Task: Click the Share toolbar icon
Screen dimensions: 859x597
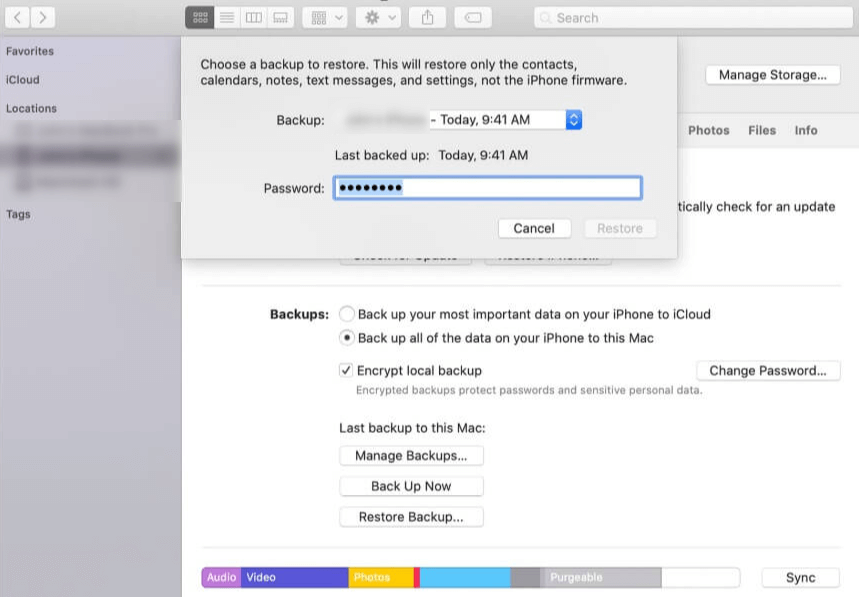Action: tap(427, 18)
